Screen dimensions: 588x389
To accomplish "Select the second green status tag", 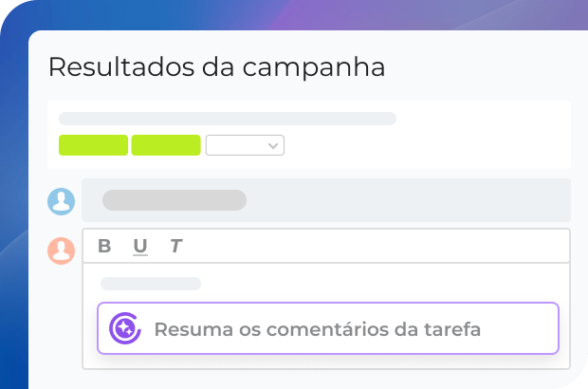I will click(166, 145).
